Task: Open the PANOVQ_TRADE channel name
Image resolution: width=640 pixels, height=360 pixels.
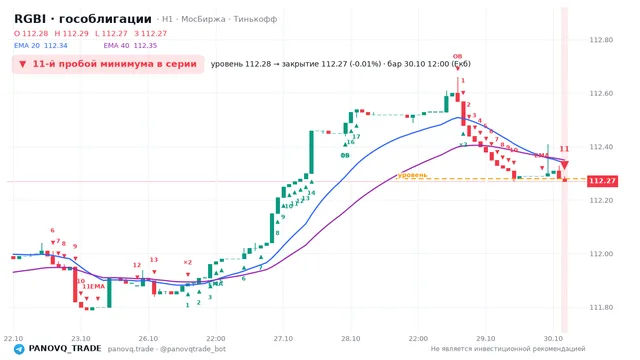Action: (64, 348)
